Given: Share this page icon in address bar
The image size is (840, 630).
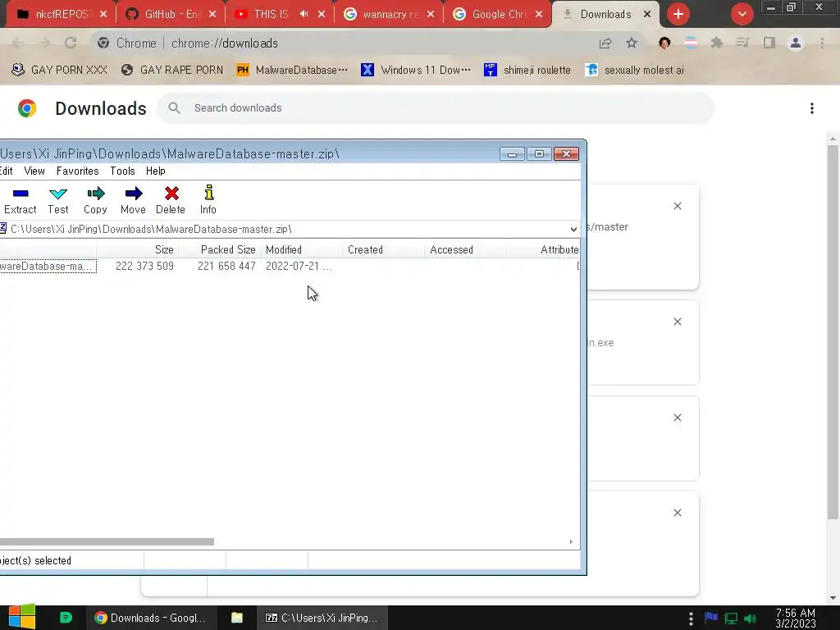Looking at the screenshot, I should [x=605, y=43].
